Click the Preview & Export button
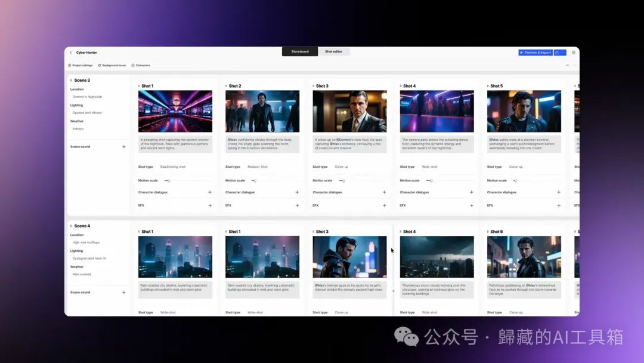The height and width of the screenshot is (363, 644). [x=535, y=53]
